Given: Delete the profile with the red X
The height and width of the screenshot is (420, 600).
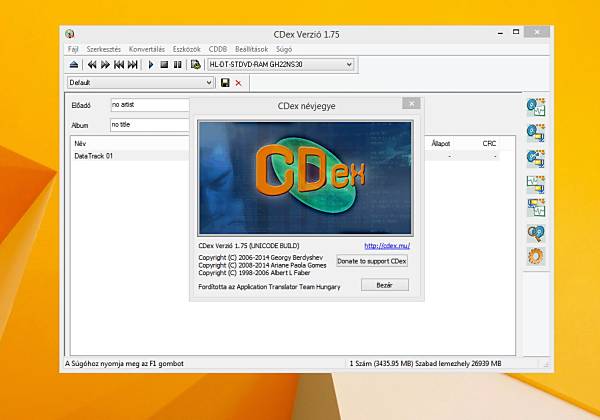Looking at the screenshot, I should click(x=238, y=83).
